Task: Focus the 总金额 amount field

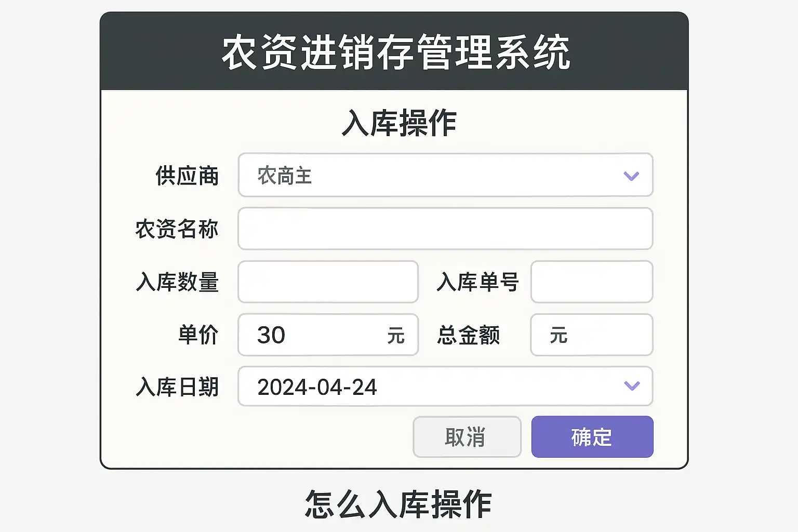Action: coord(603,335)
